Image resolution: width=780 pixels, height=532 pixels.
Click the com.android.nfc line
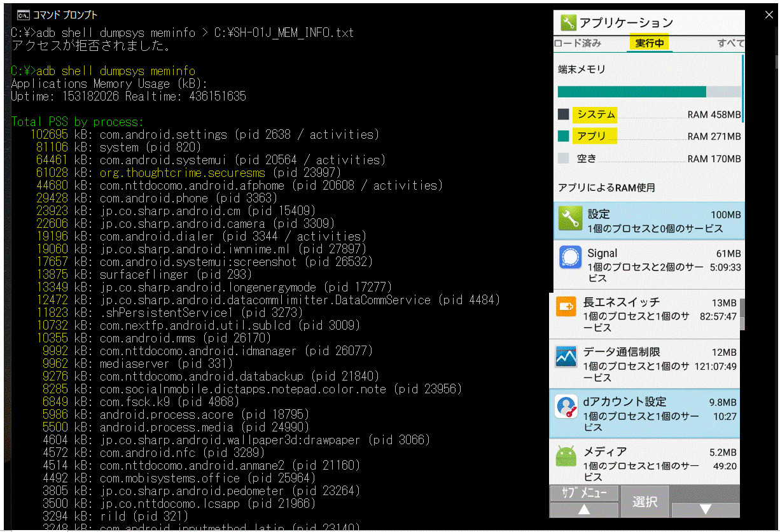point(153,452)
